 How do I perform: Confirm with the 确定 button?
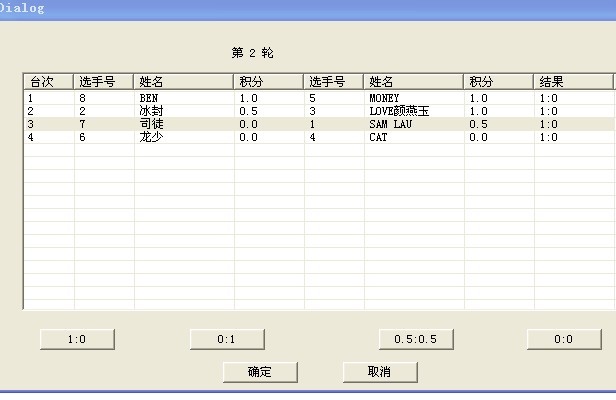click(260, 372)
